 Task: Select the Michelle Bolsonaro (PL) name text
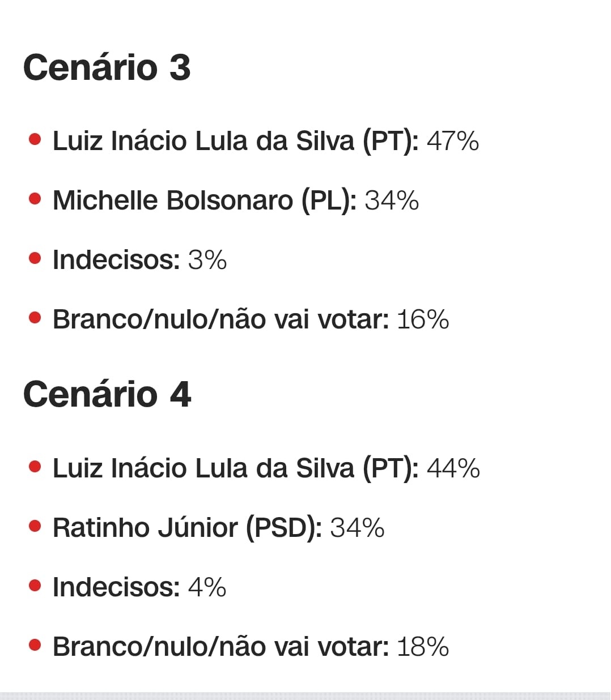pos(204,200)
